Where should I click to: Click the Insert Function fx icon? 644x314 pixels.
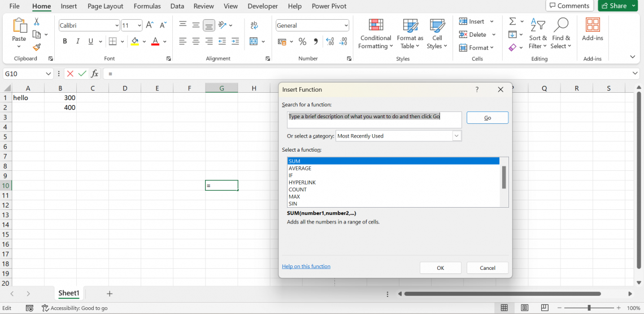(95, 74)
